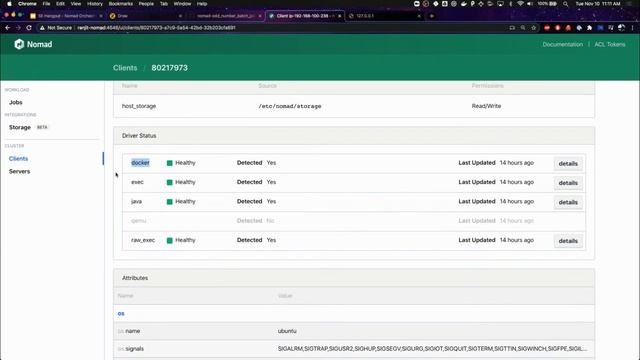Open the Window menu
The width and height of the screenshot is (640, 360).
click(x=182, y=4)
